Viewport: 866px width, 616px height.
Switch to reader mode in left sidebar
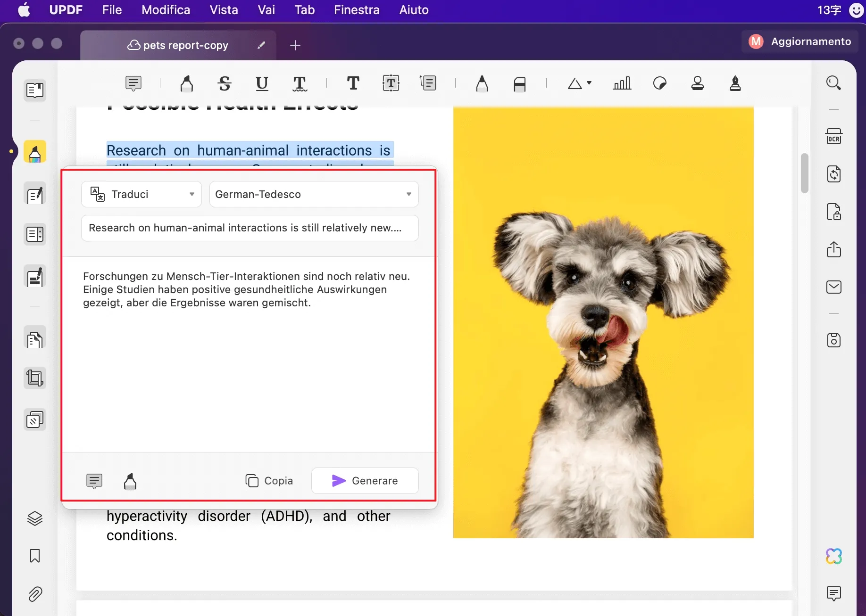tap(35, 90)
